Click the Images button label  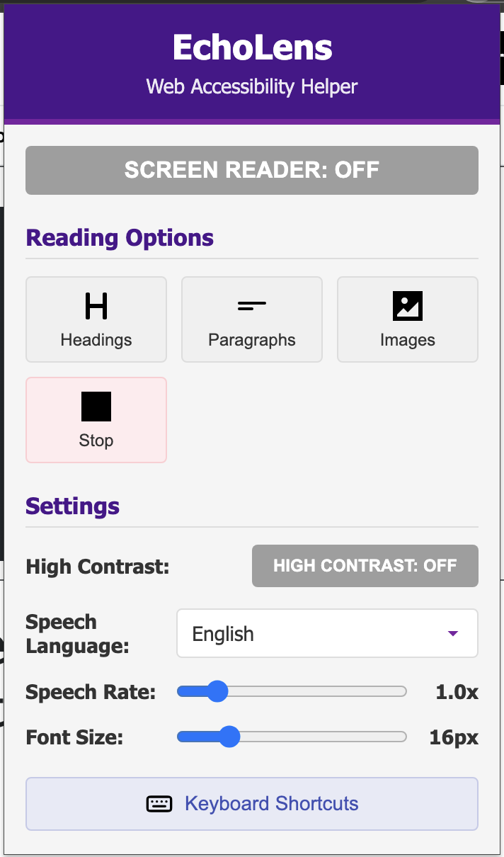[408, 340]
